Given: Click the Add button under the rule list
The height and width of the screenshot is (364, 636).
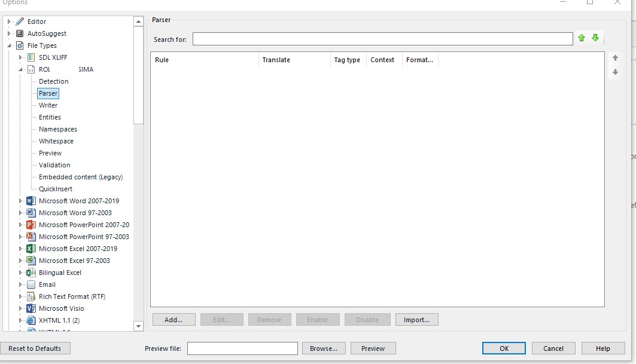Looking at the screenshot, I should point(174,319).
